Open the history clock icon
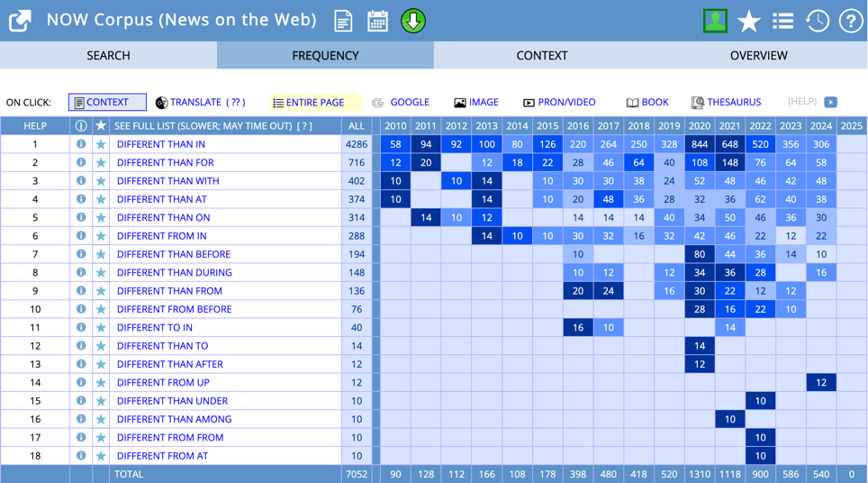Screen dimensions: 868x483 click(817, 21)
